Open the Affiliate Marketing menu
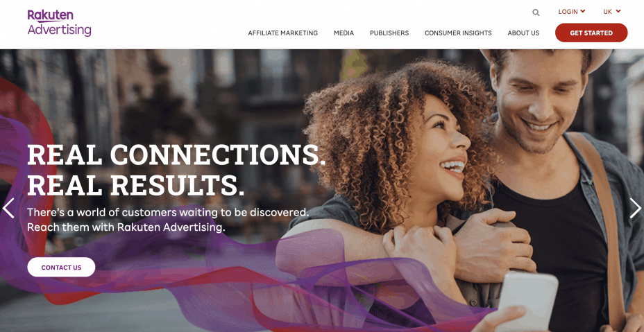The image size is (644, 332). (282, 33)
